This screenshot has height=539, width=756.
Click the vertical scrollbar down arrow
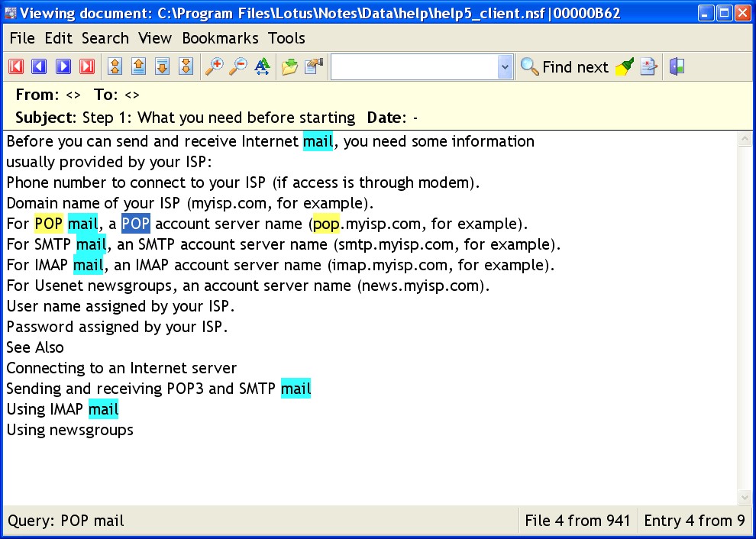[745, 497]
